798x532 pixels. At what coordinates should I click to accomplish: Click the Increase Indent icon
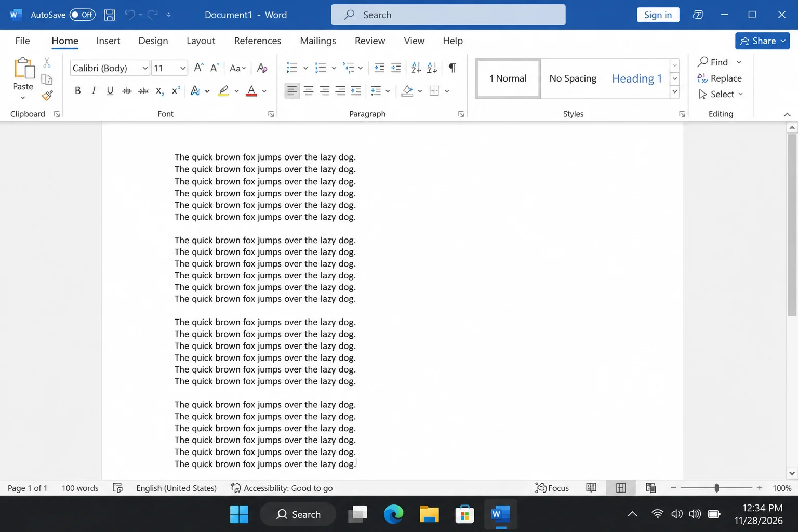(396, 68)
